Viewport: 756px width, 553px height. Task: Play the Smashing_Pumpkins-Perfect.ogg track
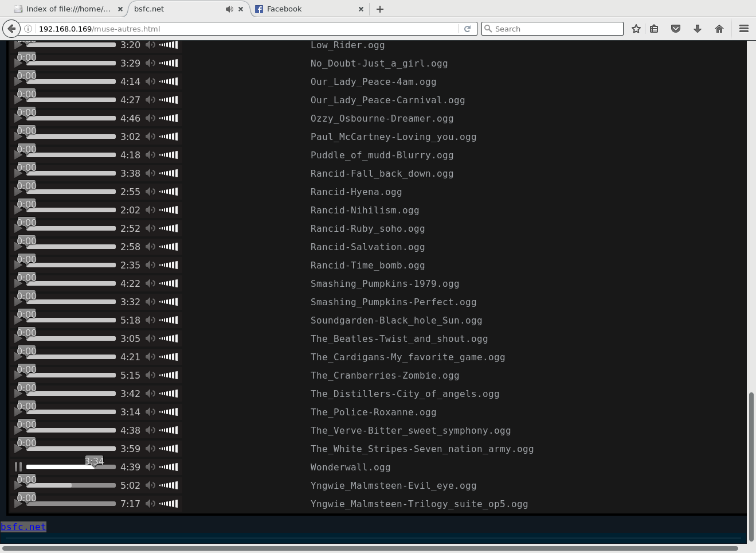(18, 302)
